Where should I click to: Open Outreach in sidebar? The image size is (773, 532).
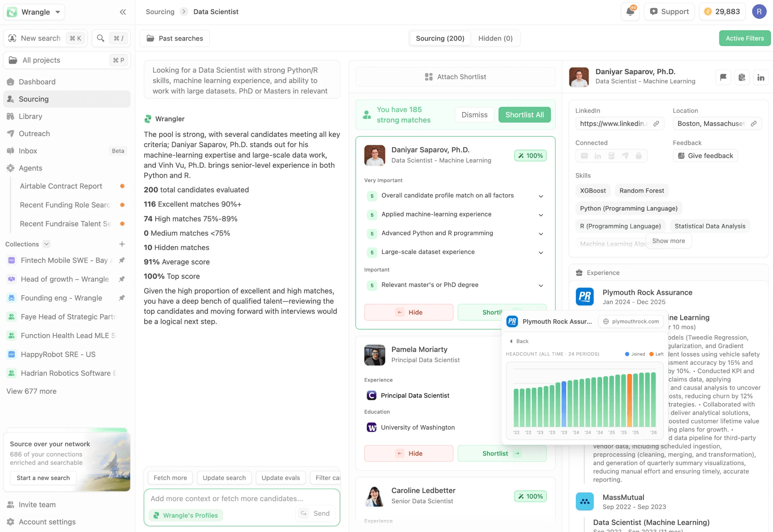[x=67, y=134]
